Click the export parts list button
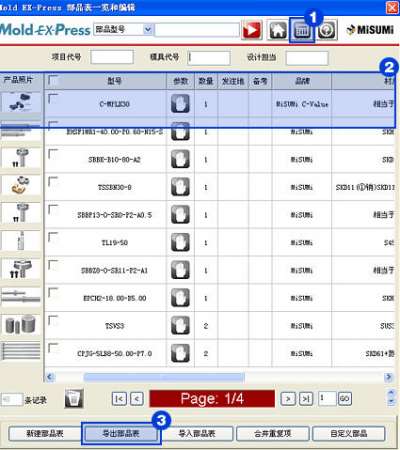The image size is (400, 450). [121, 434]
